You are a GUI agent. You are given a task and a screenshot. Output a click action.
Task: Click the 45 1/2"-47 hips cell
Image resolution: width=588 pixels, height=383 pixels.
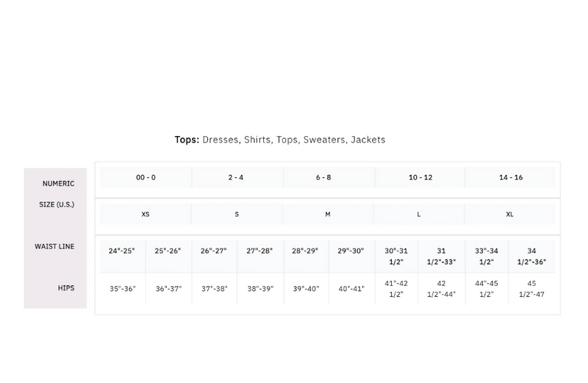click(532, 289)
